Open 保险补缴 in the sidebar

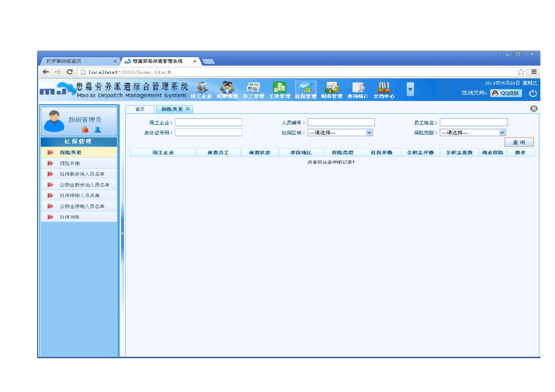tap(79, 163)
